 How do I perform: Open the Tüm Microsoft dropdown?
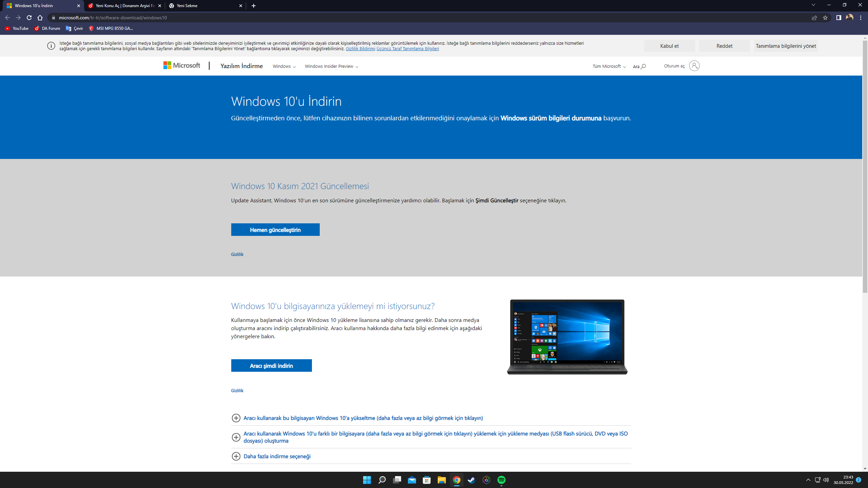609,66
